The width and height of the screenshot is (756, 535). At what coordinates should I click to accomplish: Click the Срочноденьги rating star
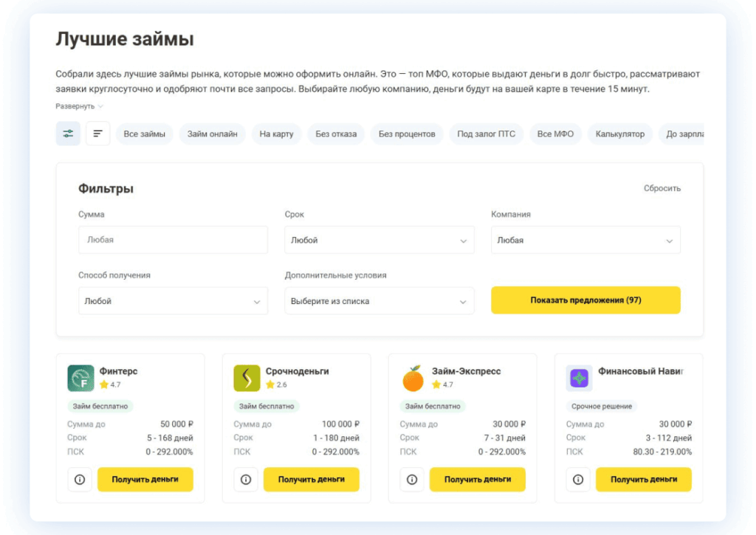(270, 384)
